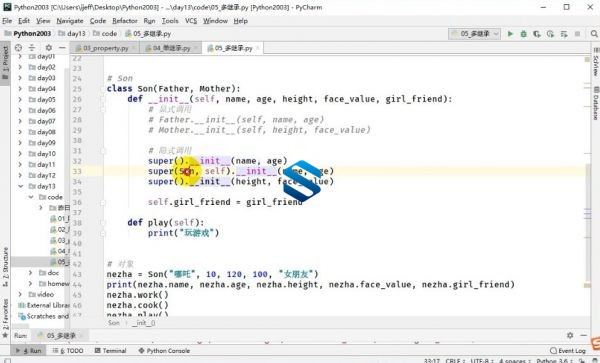Toggle code fold marker on line 38

click(103, 223)
